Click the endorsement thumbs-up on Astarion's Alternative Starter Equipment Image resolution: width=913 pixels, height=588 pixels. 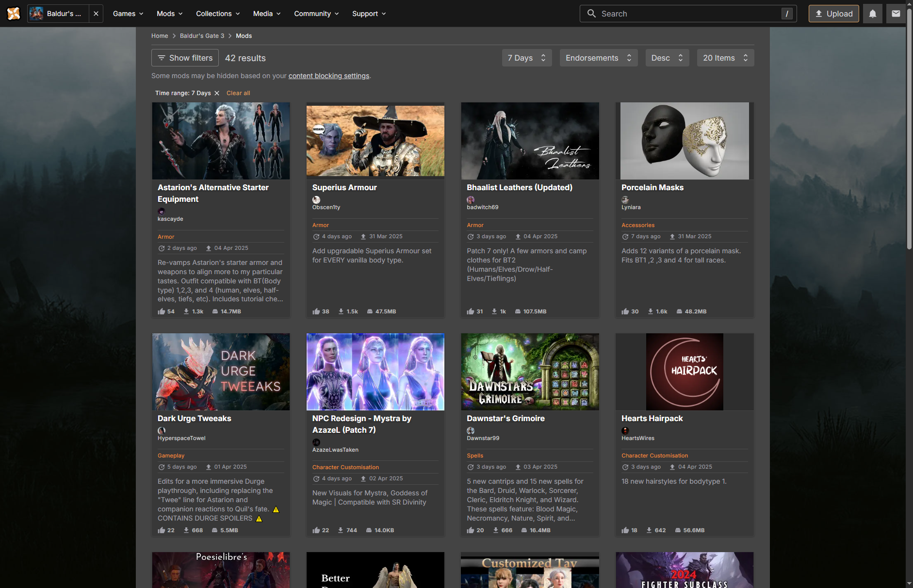point(162,311)
